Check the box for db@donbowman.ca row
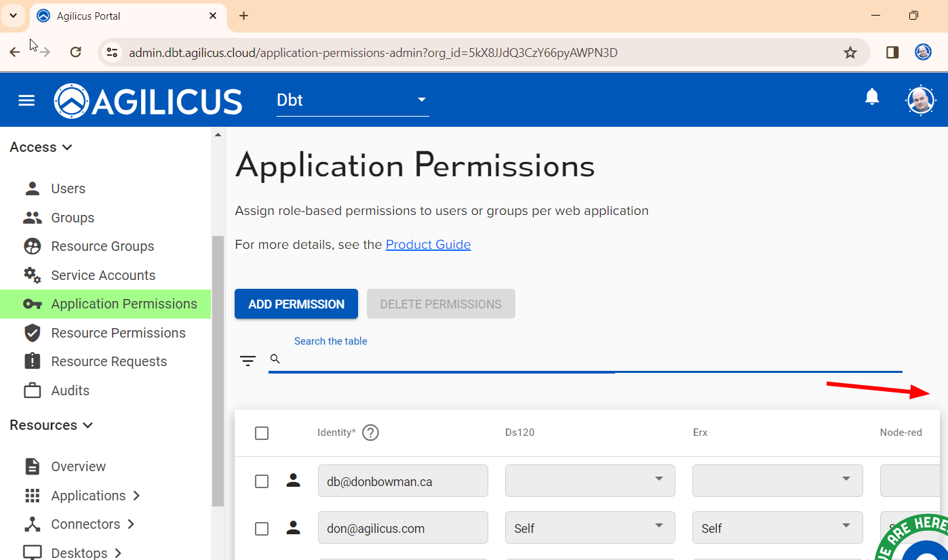 (262, 481)
